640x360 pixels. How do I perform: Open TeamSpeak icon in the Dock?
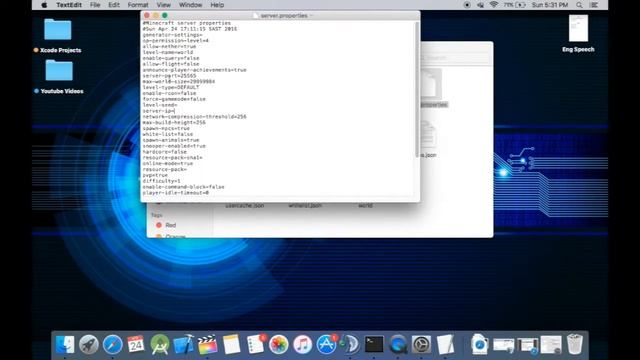(x=350, y=345)
